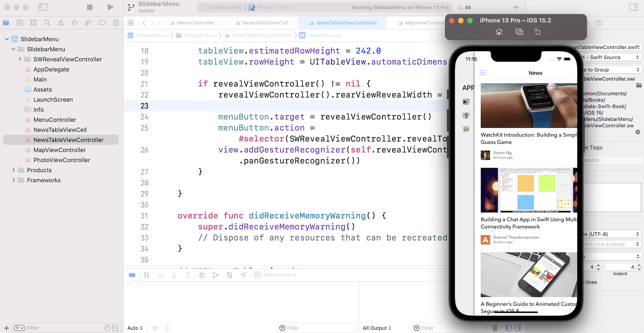
Task: Open the All Output dropdown
Action: click(377, 328)
